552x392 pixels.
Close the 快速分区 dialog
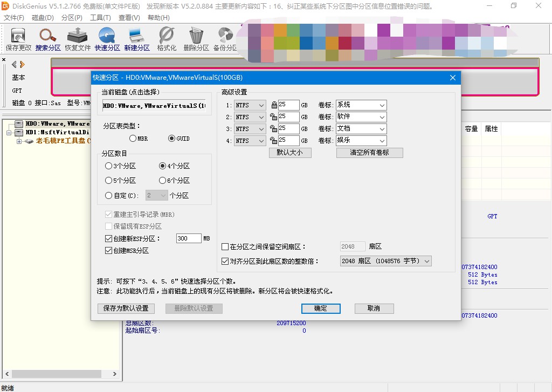coord(453,78)
